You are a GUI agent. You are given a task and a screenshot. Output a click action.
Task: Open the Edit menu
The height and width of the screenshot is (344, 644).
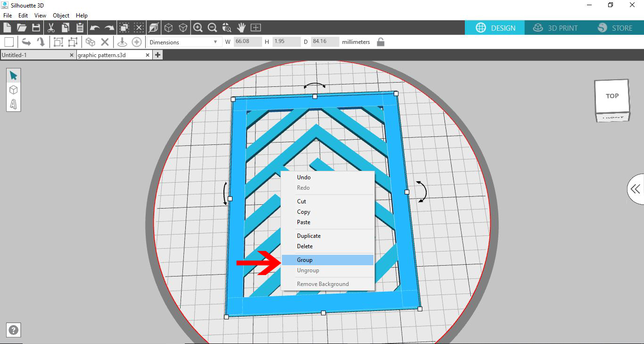(x=23, y=16)
